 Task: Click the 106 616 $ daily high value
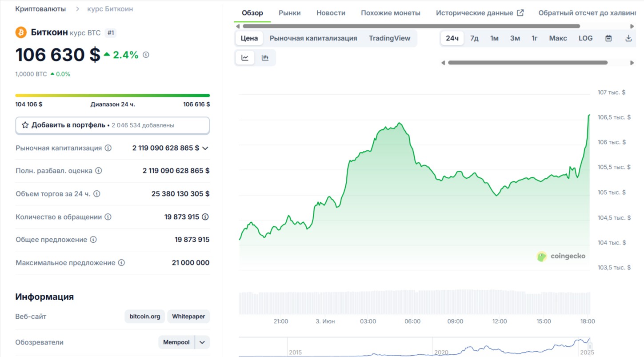click(196, 104)
